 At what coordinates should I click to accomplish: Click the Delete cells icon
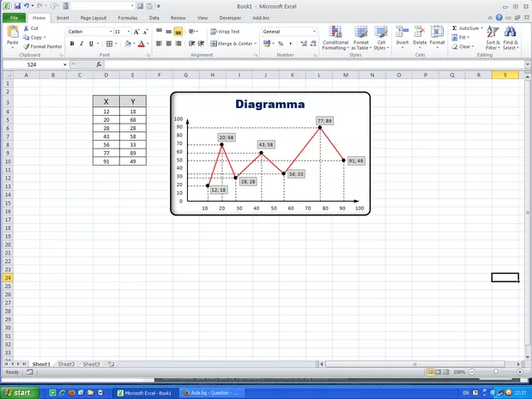click(420, 33)
